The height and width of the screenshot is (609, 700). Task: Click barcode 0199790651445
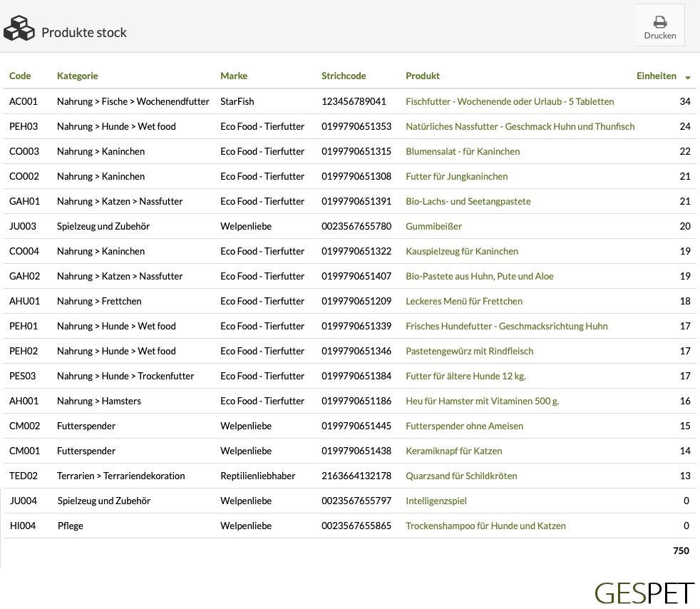click(x=356, y=426)
